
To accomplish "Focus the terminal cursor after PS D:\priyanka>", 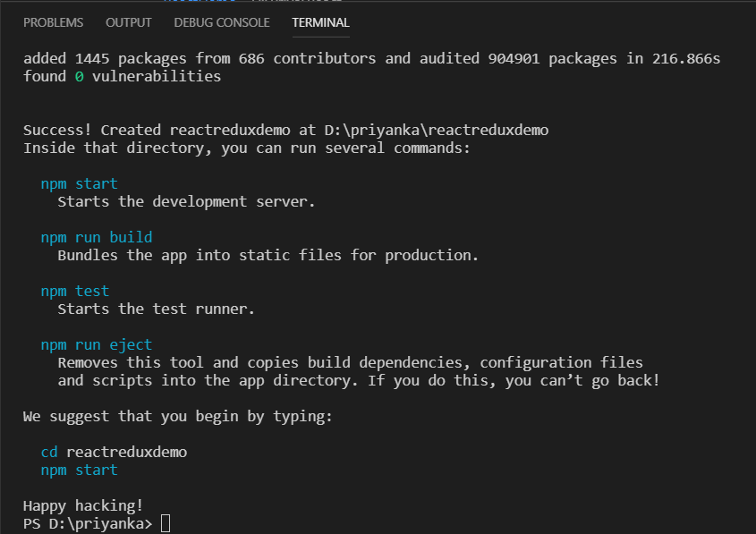I will [x=165, y=523].
